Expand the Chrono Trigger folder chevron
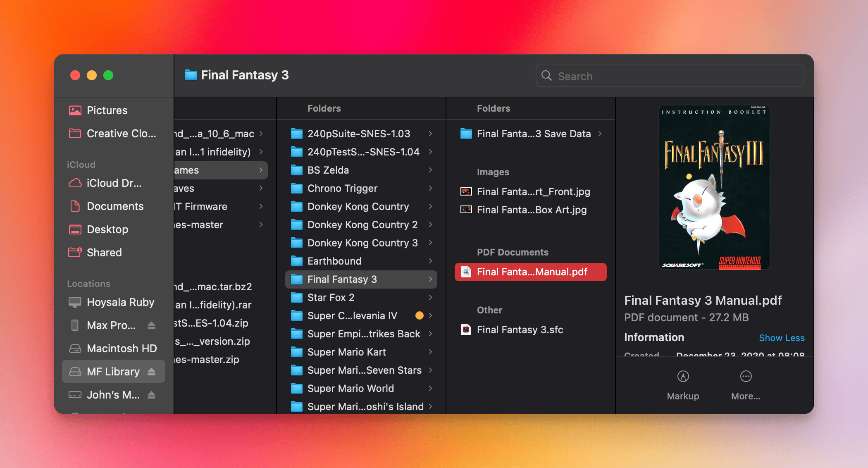Image resolution: width=868 pixels, height=468 pixels. (x=430, y=188)
